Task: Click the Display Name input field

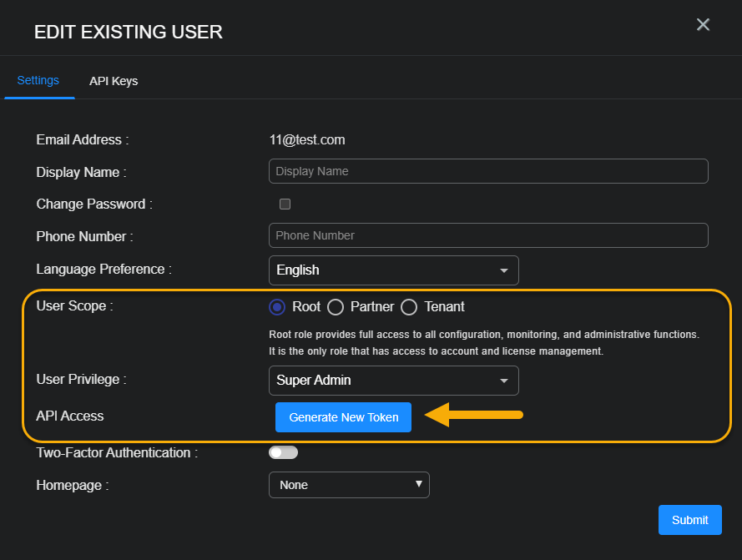Action: [488, 171]
